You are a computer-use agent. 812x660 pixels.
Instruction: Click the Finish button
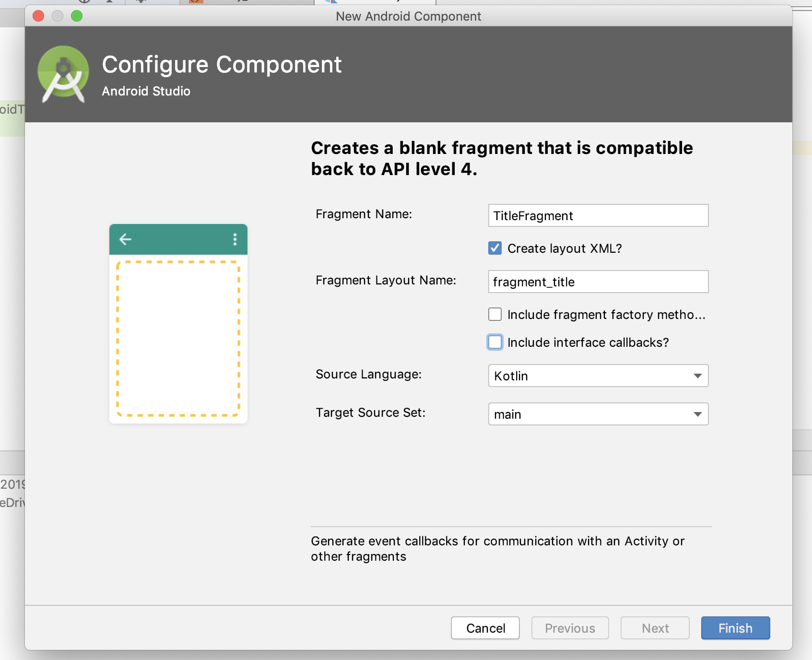(x=735, y=628)
